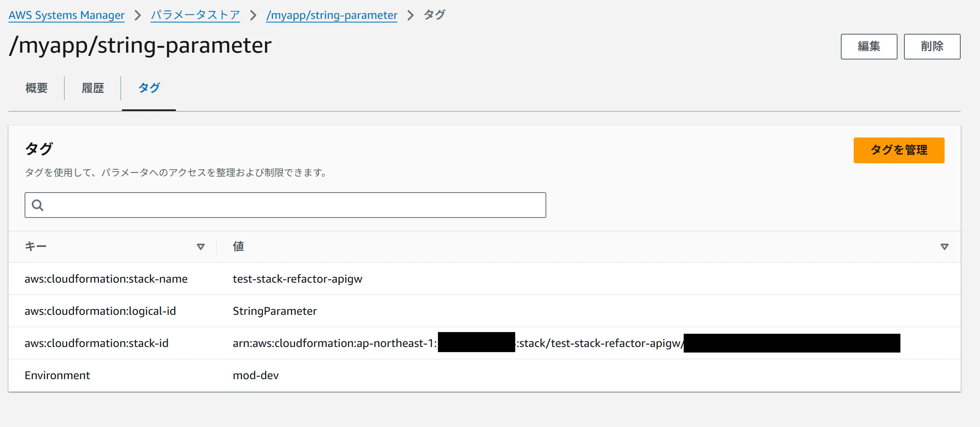The width and height of the screenshot is (980, 427).
Task: Select the mod-dev value cell
Action: (255, 375)
